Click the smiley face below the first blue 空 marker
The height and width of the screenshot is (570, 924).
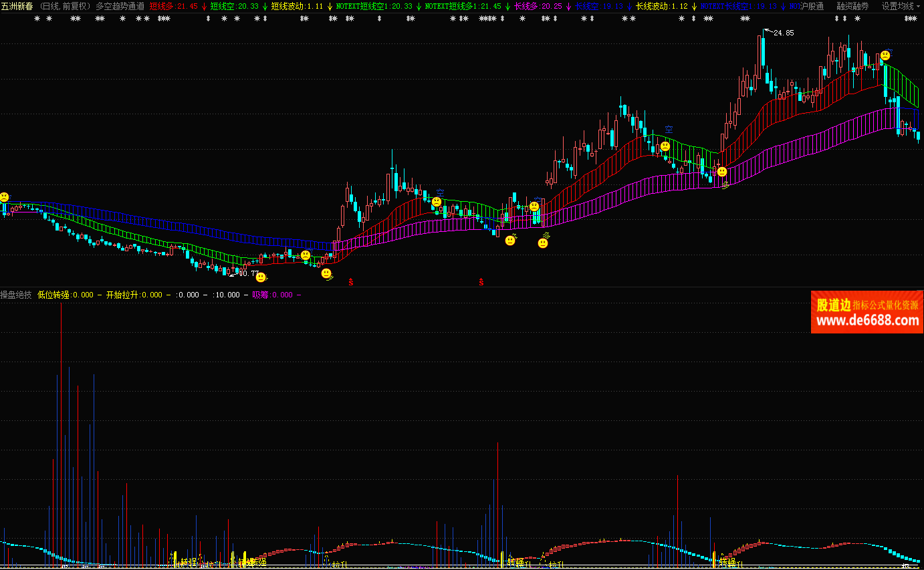tap(437, 202)
